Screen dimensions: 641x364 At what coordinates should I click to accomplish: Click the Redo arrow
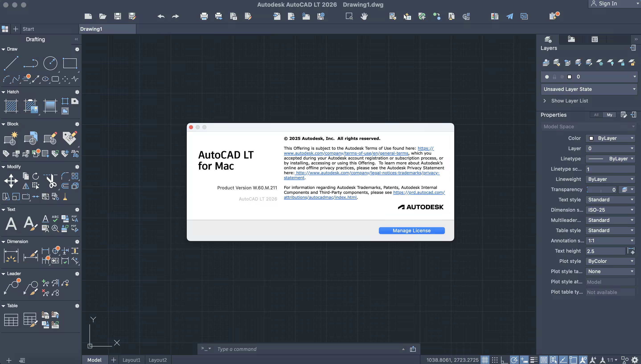[x=176, y=16]
